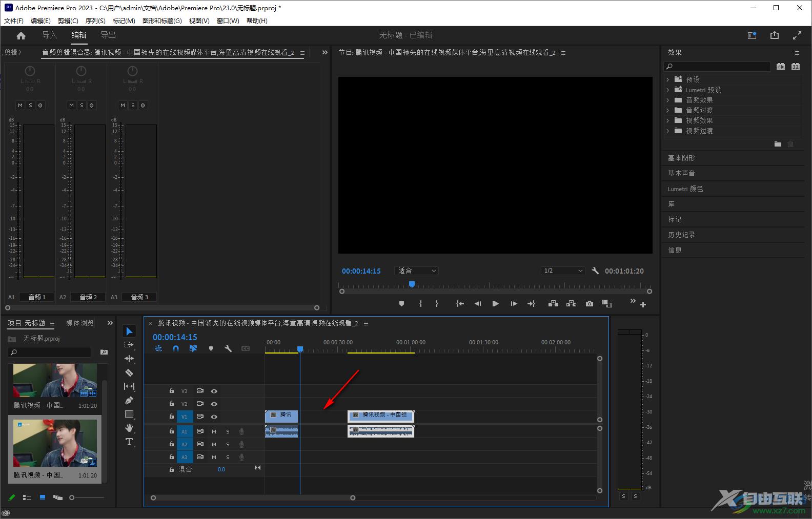Screen dimensions: 812x519
Task: Open timeline display settings wrench
Action: (228, 348)
